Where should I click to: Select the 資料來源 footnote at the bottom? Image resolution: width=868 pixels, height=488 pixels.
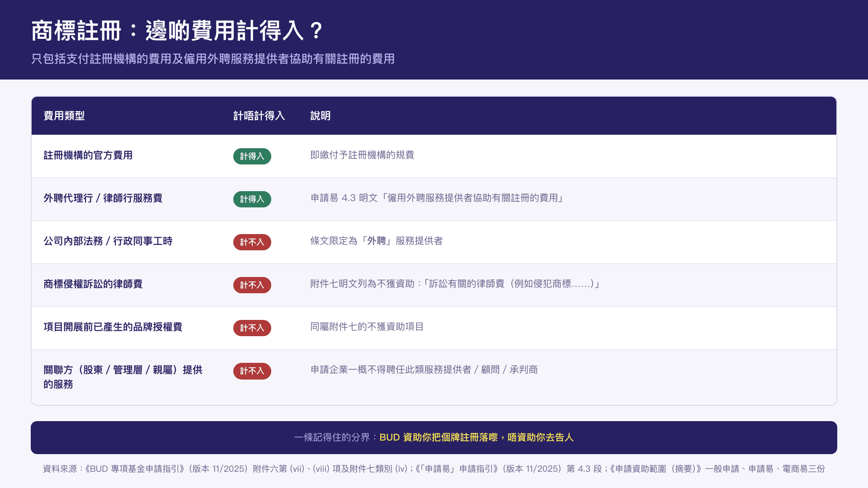[434, 469]
